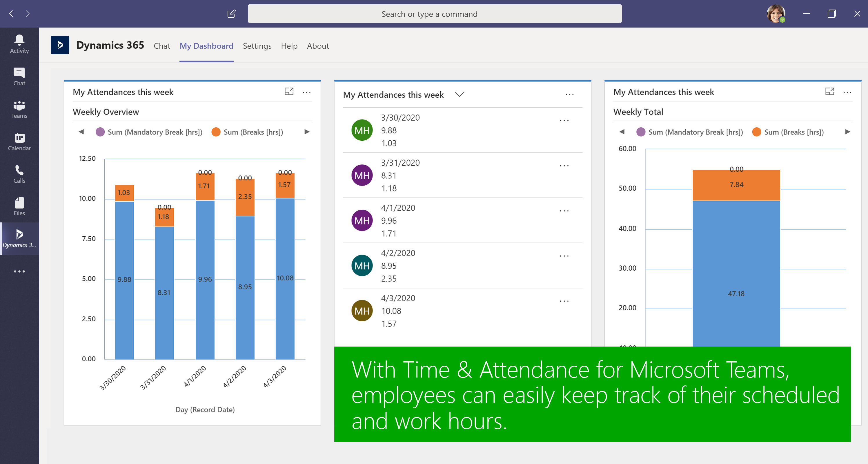868x464 pixels.
Task: Click the search or command box
Action: coord(434,14)
